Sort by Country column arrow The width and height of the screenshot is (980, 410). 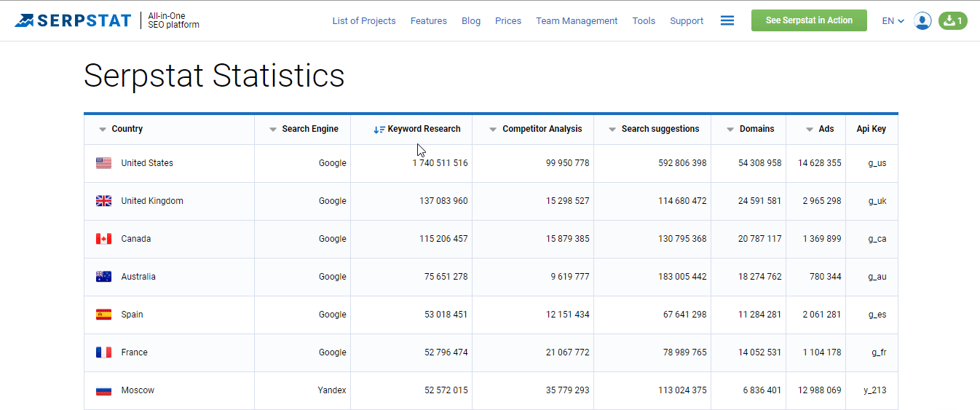pos(103,130)
